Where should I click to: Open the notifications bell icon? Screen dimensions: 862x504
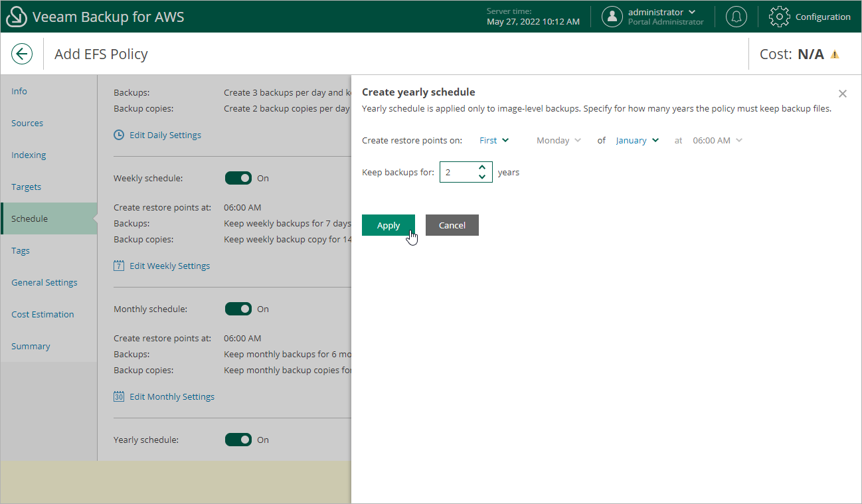pos(736,17)
